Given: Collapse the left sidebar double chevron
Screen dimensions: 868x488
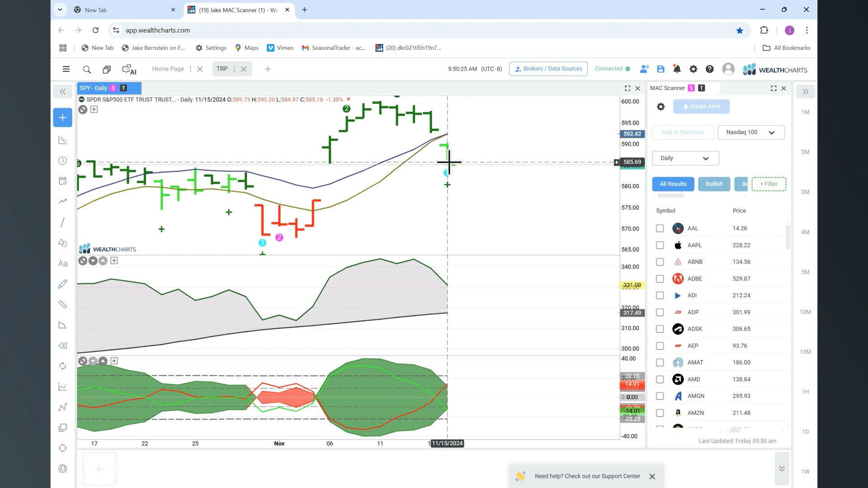Looking at the screenshot, I should click(63, 92).
